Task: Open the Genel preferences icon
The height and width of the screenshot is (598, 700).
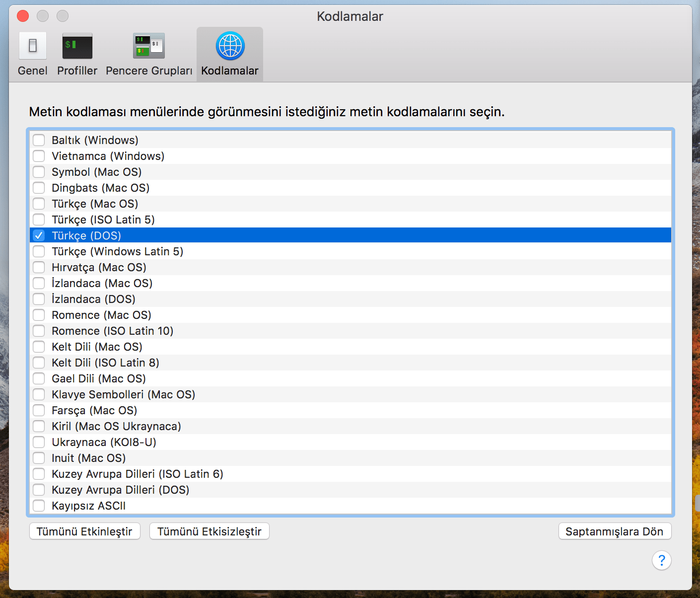Action: (33, 46)
